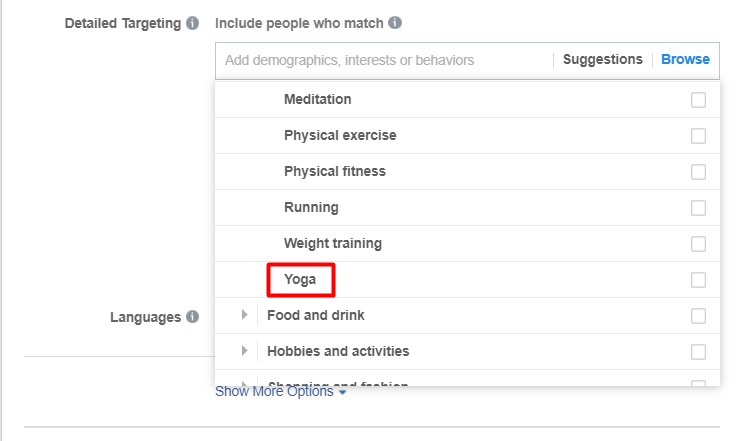Check the Meditation checkbox
The width and height of the screenshot is (743, 441).
coord(698,100)
